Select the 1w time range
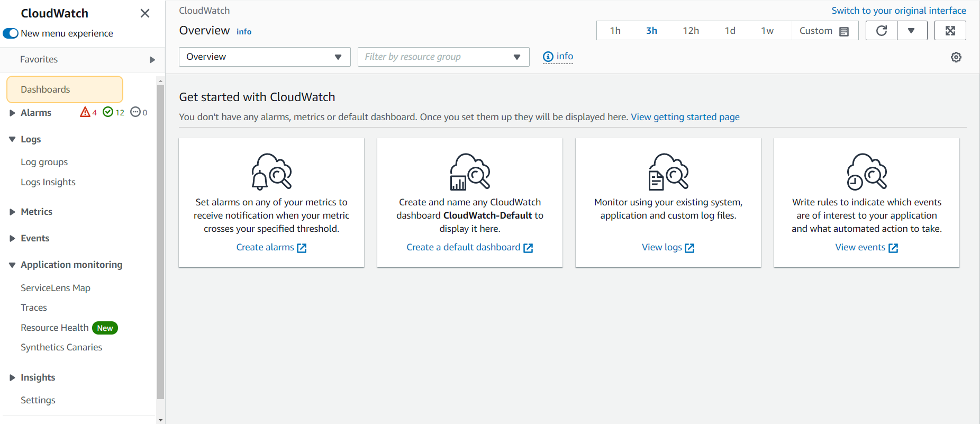This screenshot has height=424, width=980. pos(767,31)
